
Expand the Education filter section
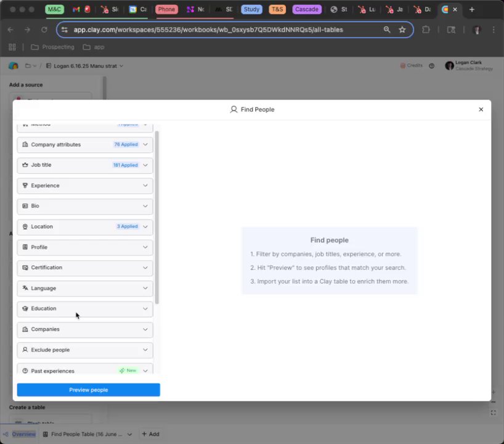tap(85, 308)
